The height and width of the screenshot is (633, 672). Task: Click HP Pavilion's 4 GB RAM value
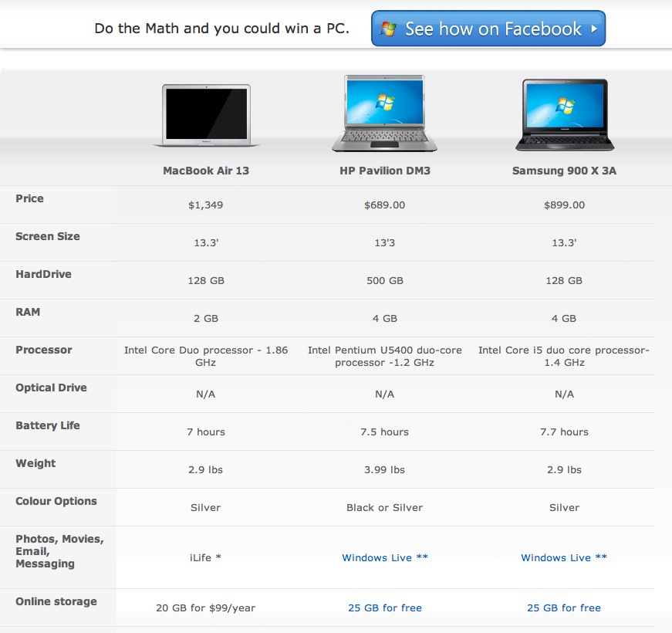click(385, 318)
